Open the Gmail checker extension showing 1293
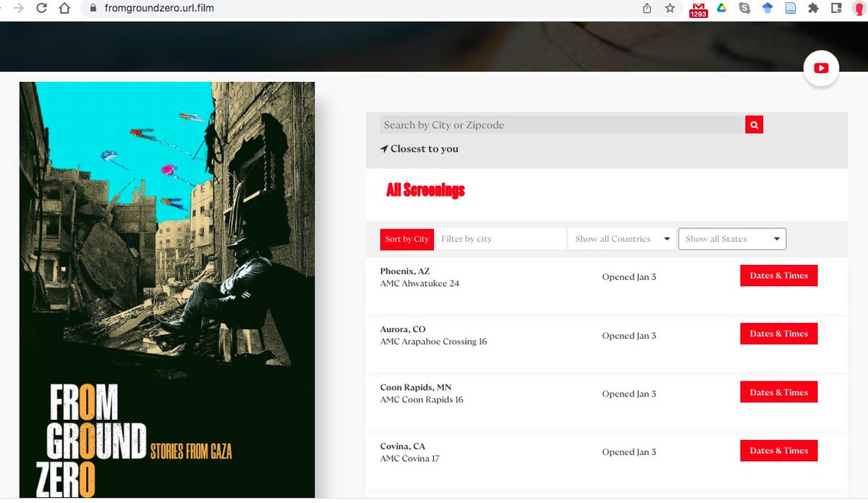868x503 pixels. coord(698,9)
